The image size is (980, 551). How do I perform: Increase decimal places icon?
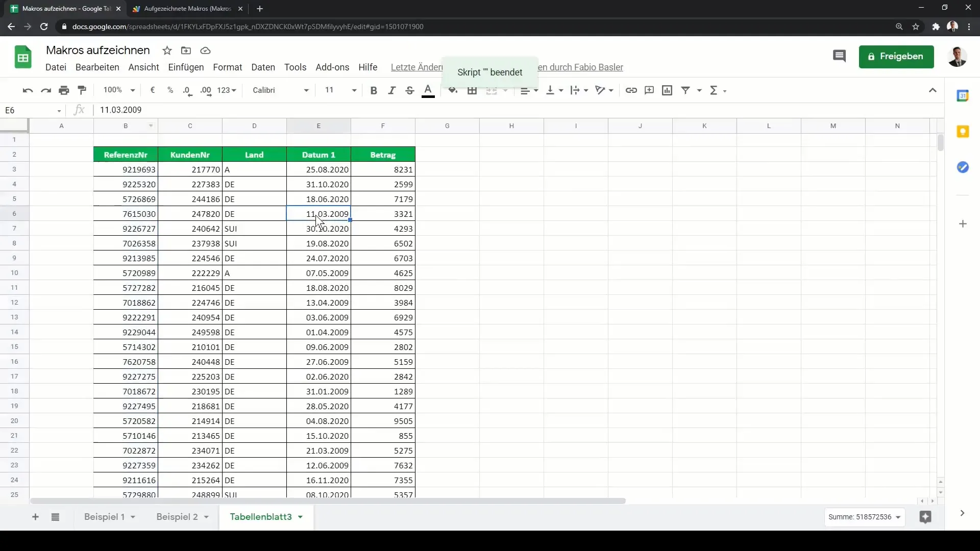tap(206, 90)
